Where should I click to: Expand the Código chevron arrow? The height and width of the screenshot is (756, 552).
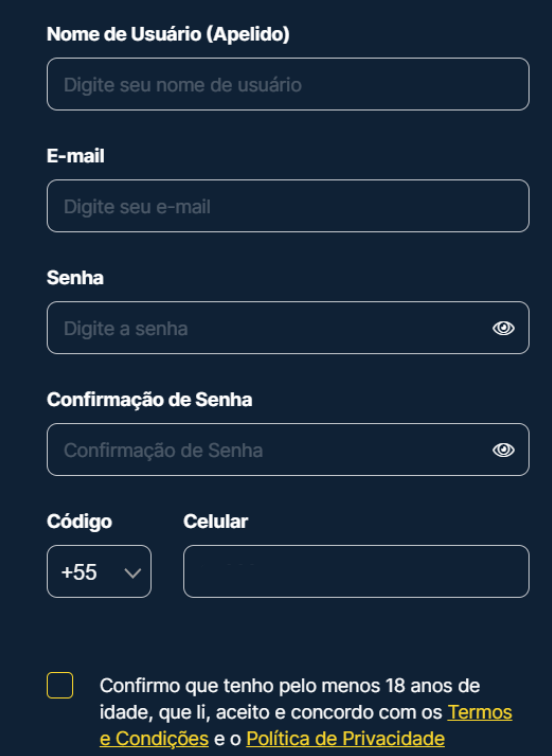pos(133,573)
